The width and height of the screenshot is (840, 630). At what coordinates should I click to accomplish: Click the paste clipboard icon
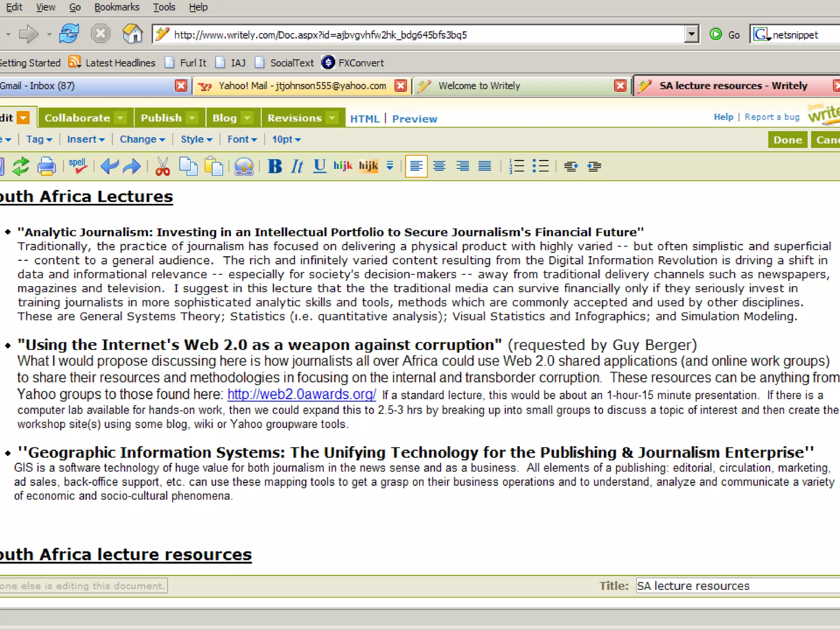click(214, 166)
